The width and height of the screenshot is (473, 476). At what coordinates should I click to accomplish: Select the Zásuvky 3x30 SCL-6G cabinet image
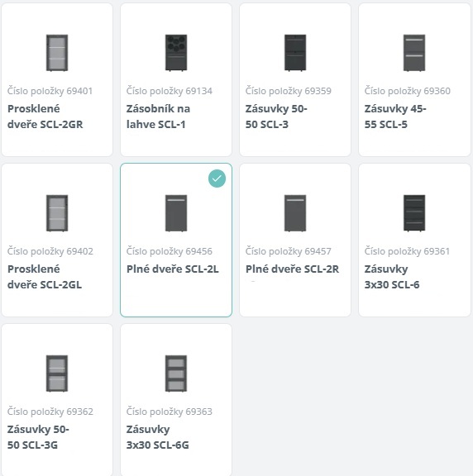click(x=176, y=374)
